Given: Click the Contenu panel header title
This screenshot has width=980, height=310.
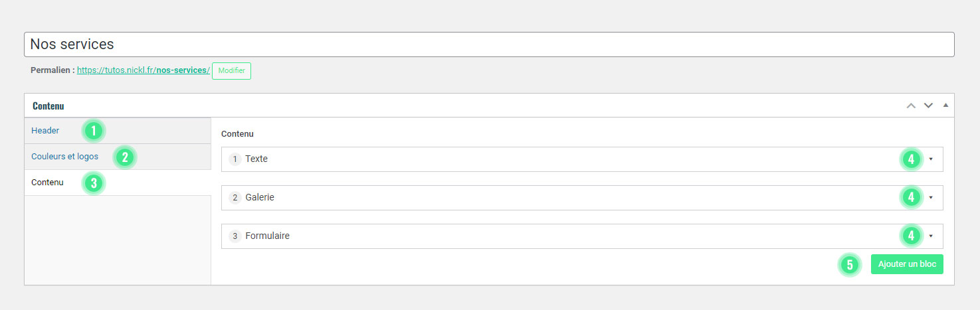Looking at the screenshot, I should [x=48, y=106].
